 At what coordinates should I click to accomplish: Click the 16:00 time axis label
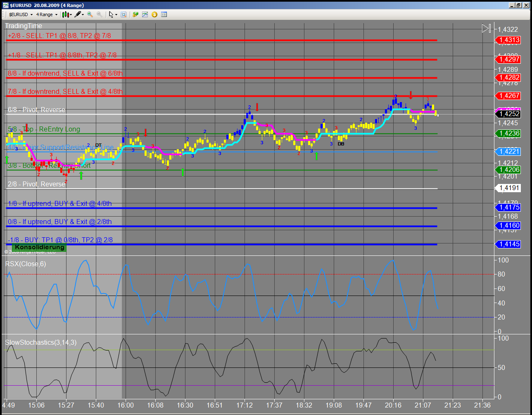pos(126,405)
